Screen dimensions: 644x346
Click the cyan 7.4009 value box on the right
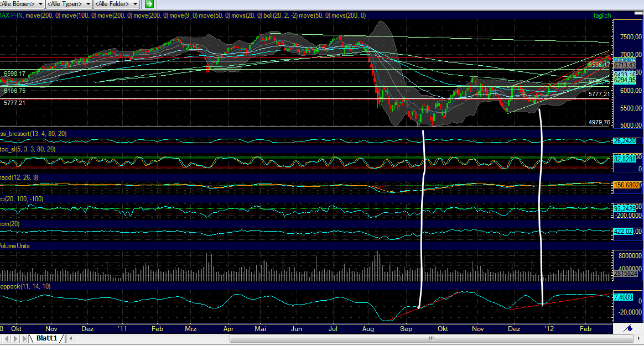[x=622, y=297]
